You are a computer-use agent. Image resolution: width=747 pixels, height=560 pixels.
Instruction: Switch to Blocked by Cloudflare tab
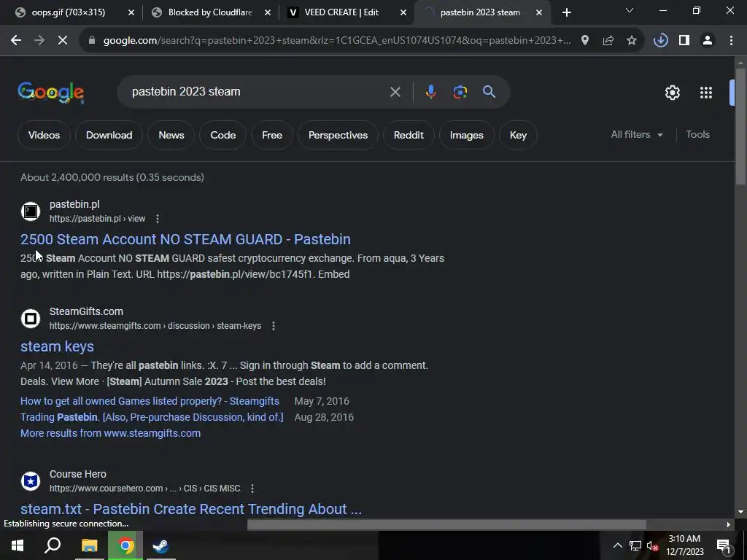tap(209, 12)
